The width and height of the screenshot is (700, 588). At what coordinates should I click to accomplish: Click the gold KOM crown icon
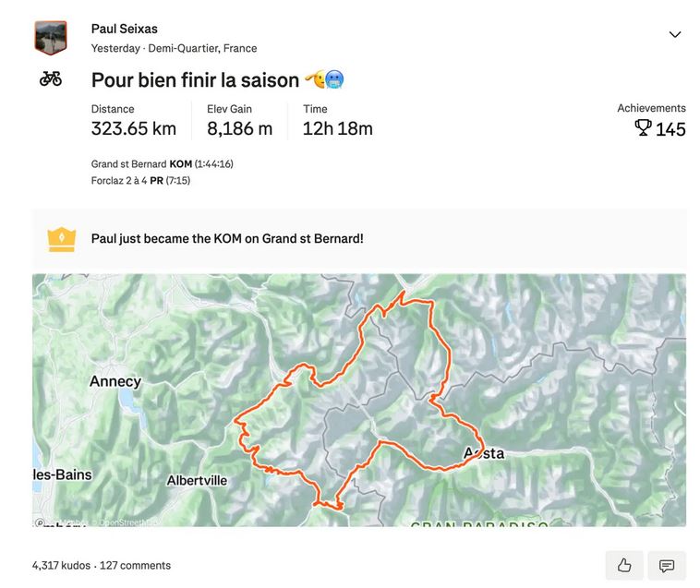click(61, 239)
